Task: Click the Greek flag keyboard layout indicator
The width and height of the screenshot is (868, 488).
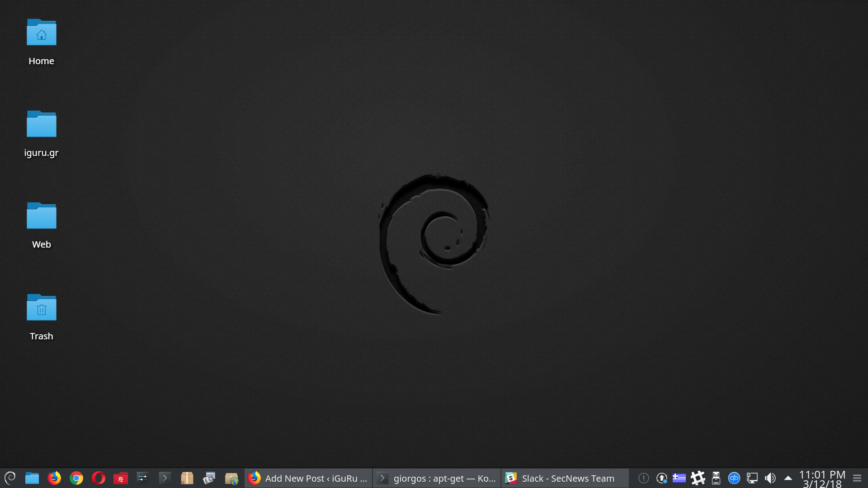Action: coord(679,478)
